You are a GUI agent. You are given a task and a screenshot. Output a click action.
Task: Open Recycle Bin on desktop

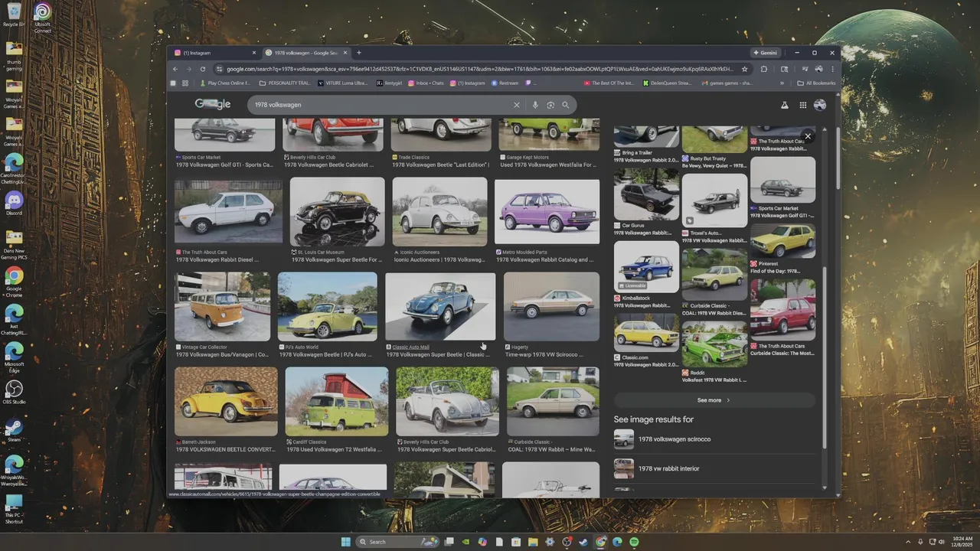14,15
